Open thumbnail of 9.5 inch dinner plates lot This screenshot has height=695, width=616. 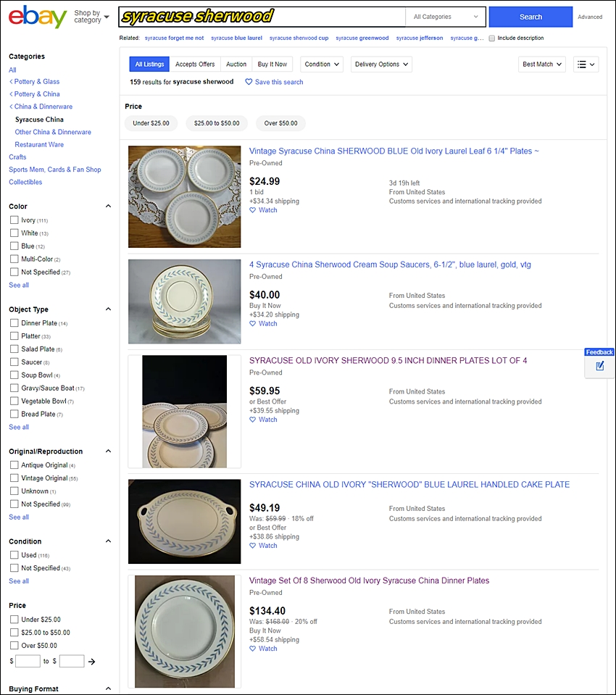[184, 412]
